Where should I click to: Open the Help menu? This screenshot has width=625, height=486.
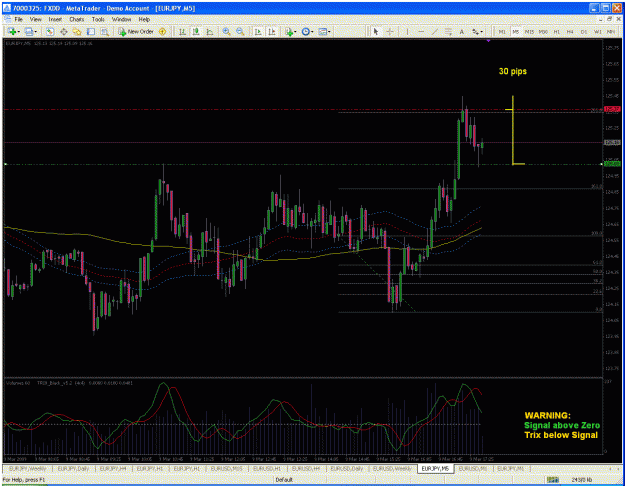[x=144, y=19]
